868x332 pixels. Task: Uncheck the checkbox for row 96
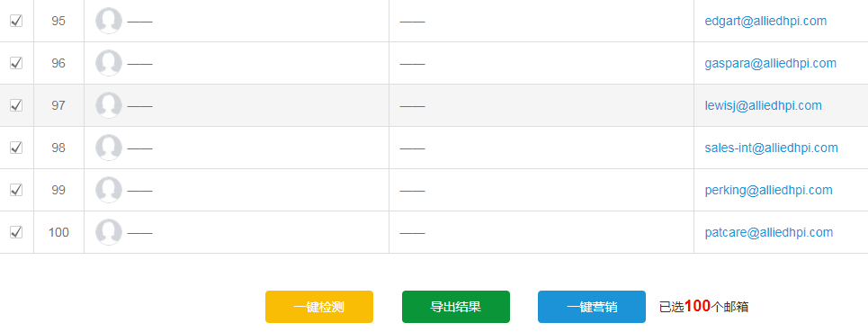click(16, 63)
